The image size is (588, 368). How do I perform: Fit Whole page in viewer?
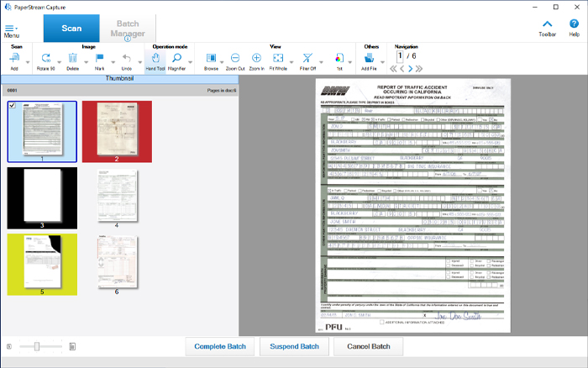278,58
